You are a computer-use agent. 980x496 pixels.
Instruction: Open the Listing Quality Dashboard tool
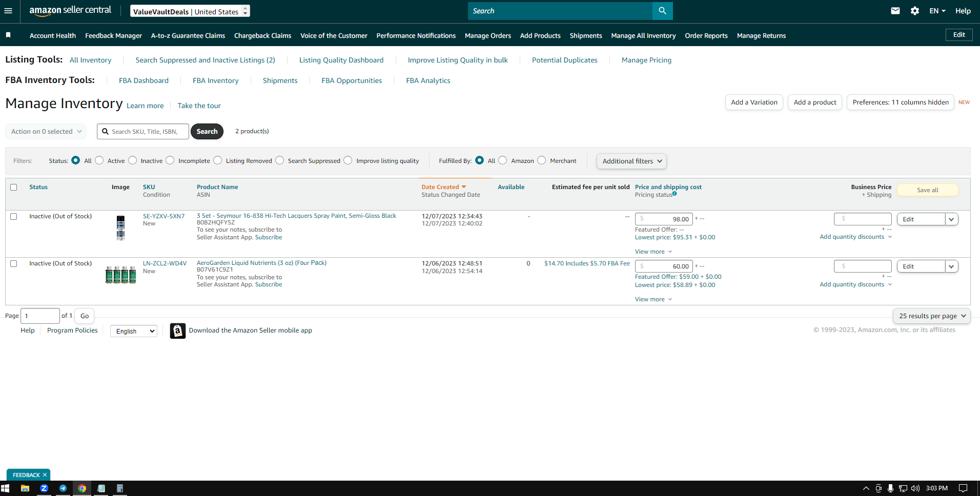pos(341,60)
